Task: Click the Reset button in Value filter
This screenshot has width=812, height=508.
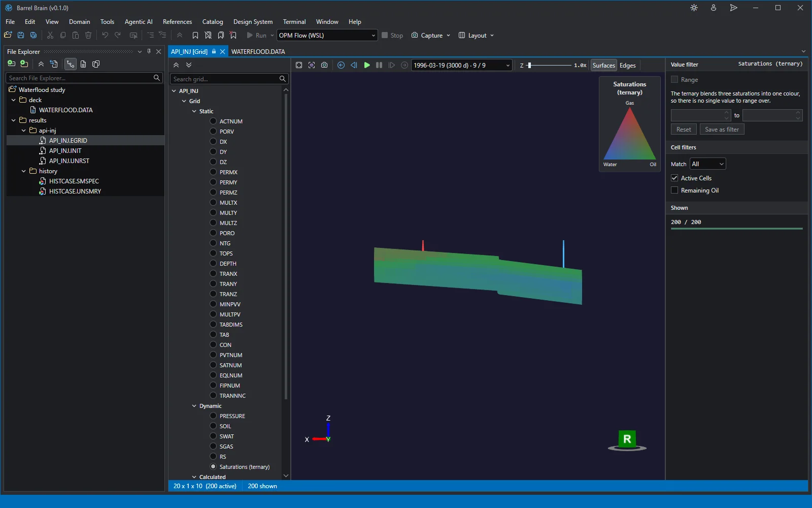Action: click(684, 129)
